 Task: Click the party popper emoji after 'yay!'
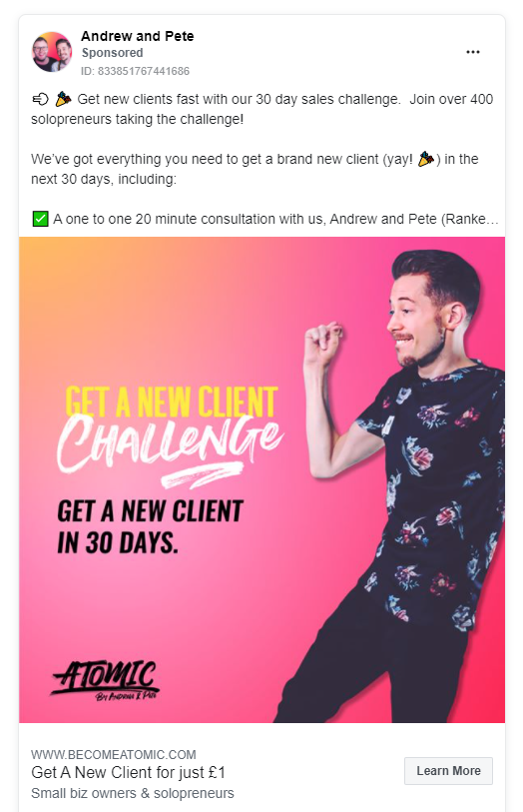point(426,159)
